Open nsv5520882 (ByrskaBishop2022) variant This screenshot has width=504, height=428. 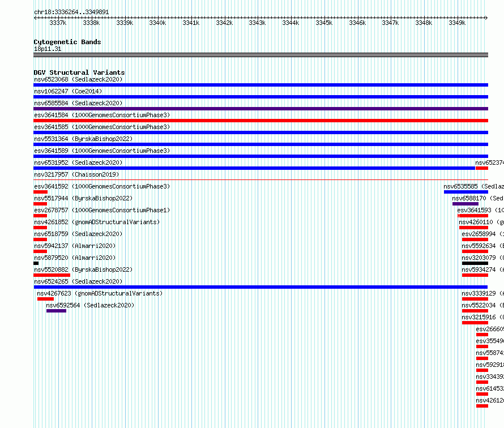[x=83, y=269]
